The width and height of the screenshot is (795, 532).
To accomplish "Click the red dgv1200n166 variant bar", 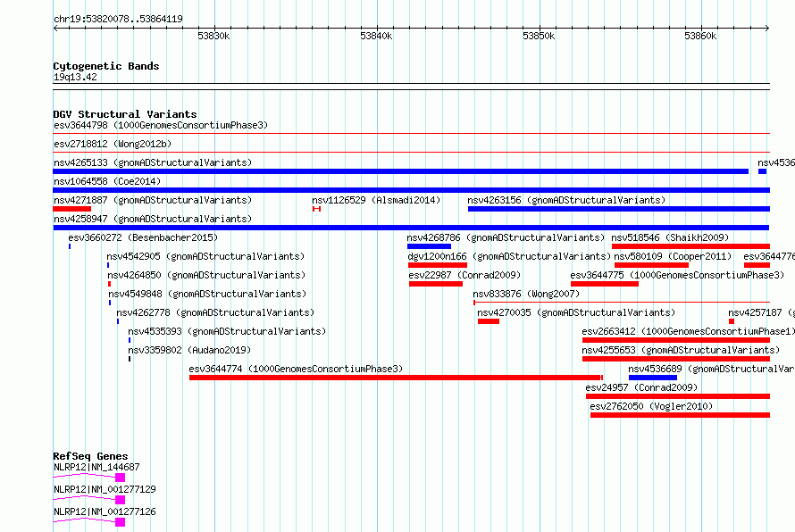I will point(438,265).
